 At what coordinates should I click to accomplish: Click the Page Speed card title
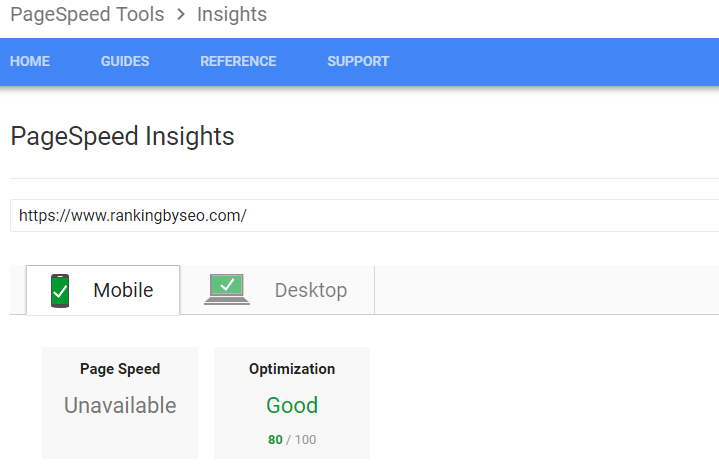pyautogui.click(x=120, y=369)
